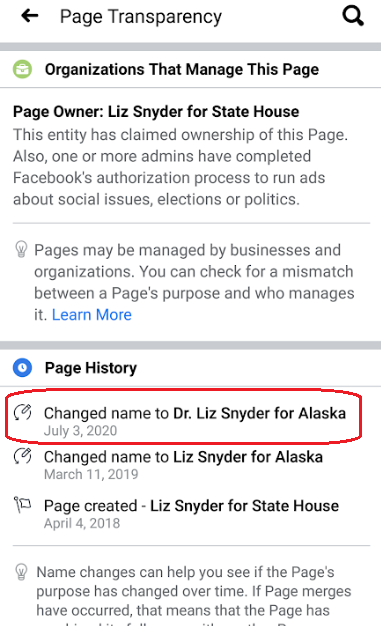
Task: Open the Learn More link
Action: (x=91, y=315)
